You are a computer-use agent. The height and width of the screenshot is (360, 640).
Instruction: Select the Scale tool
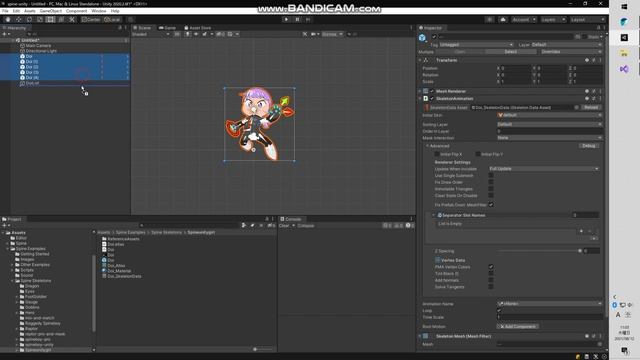click(40, 19)
